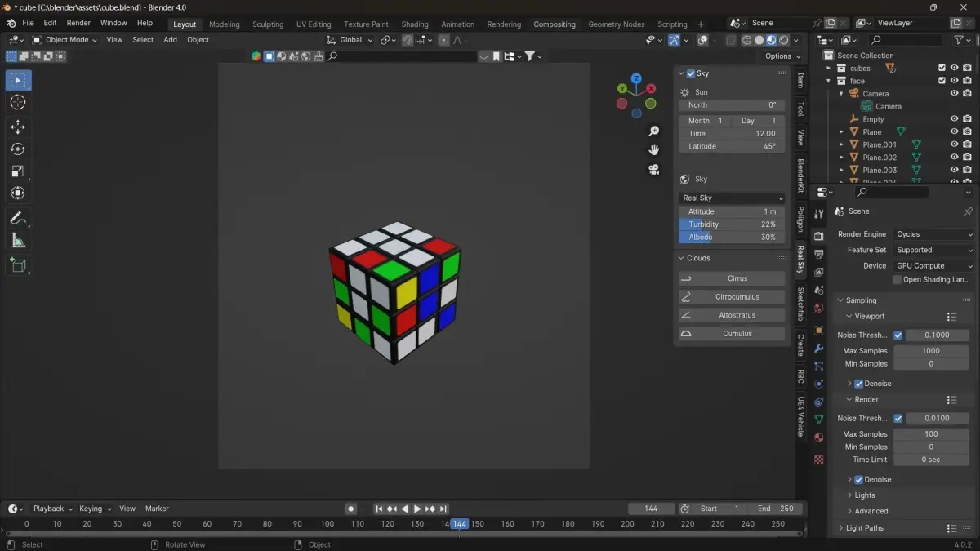Open the Texture properties checker tab
The height and width of the screenshot is (551, 980).
click(819, 460)
